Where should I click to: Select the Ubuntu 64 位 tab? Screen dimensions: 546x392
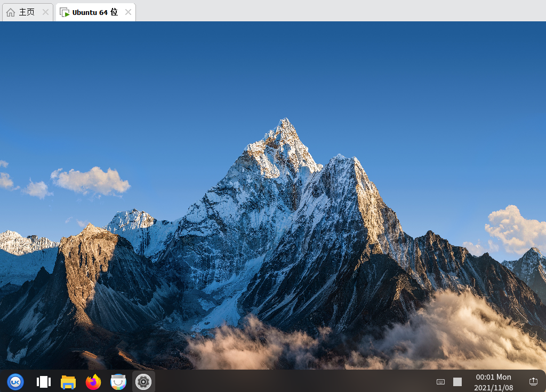pyautogui.click(x=95, y=11)
